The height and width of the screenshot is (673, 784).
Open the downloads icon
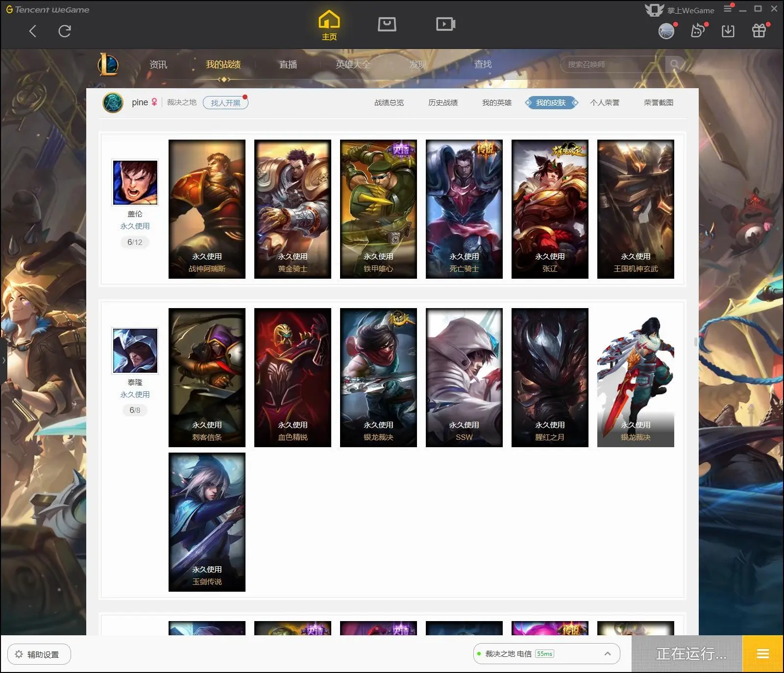click(x=728, y=31)
